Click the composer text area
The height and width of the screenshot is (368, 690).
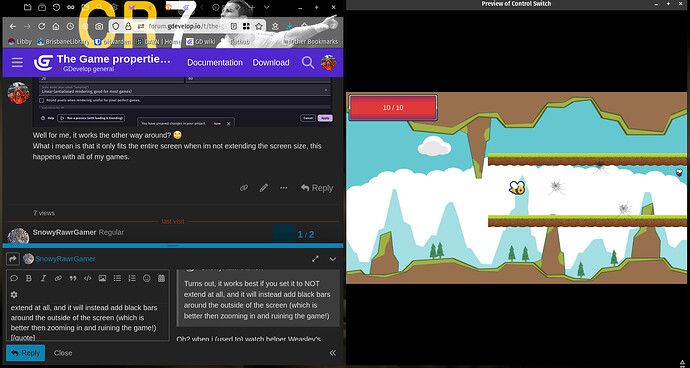tap(88, 322)
